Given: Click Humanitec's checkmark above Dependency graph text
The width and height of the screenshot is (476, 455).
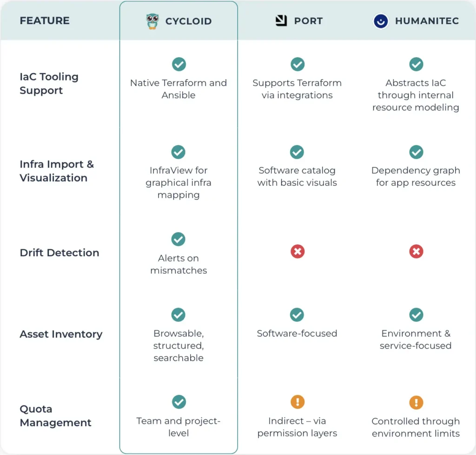Looking at the screenshot, I should 416,152.
